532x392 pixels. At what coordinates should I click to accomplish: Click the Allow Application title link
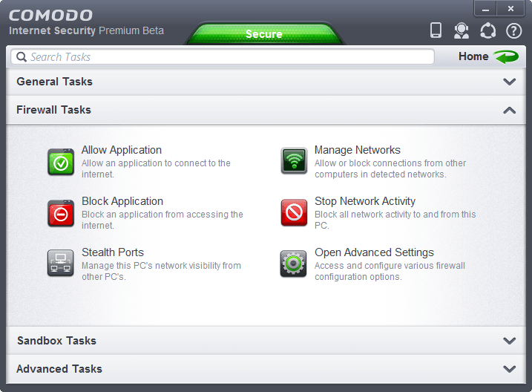coord(122,150)
